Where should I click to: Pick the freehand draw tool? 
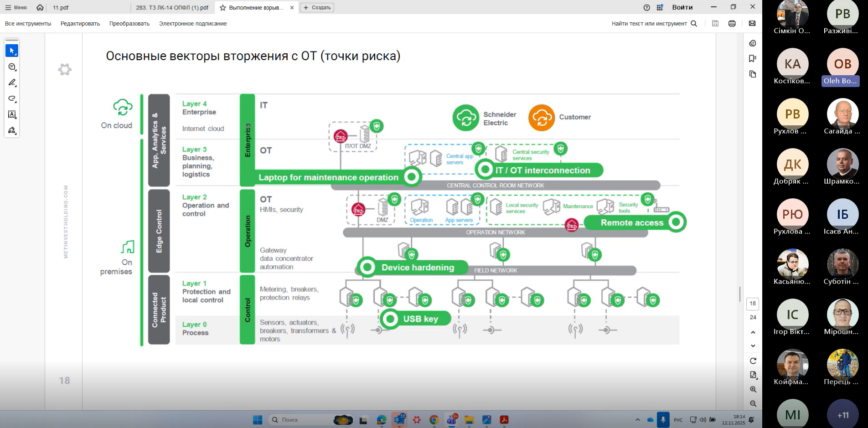(x=12, y=98)
